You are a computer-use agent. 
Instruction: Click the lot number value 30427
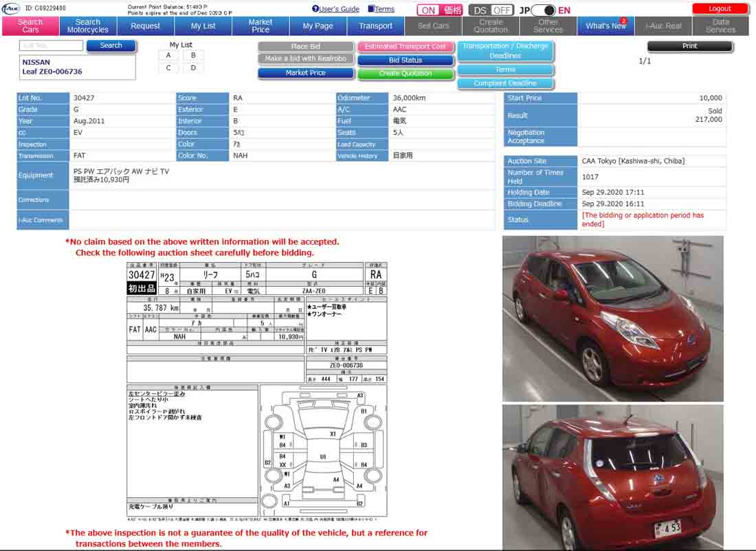[x=84, y=98]
